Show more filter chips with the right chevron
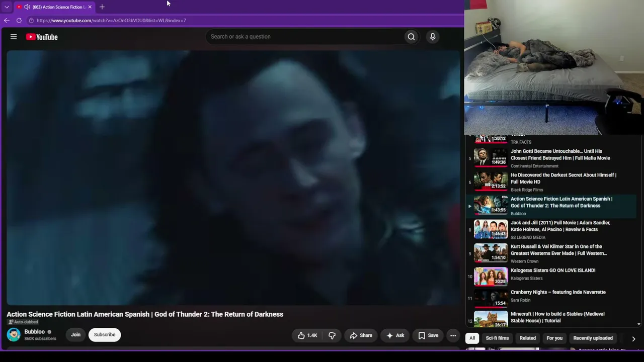This screenshot has height=362, width=644. pyautogui.click(x=633, y=339)
